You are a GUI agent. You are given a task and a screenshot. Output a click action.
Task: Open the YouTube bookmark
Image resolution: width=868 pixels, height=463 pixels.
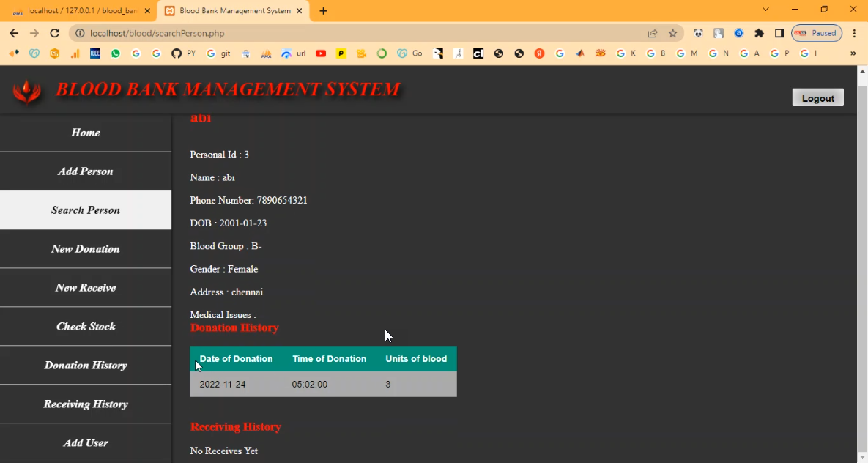321,53
